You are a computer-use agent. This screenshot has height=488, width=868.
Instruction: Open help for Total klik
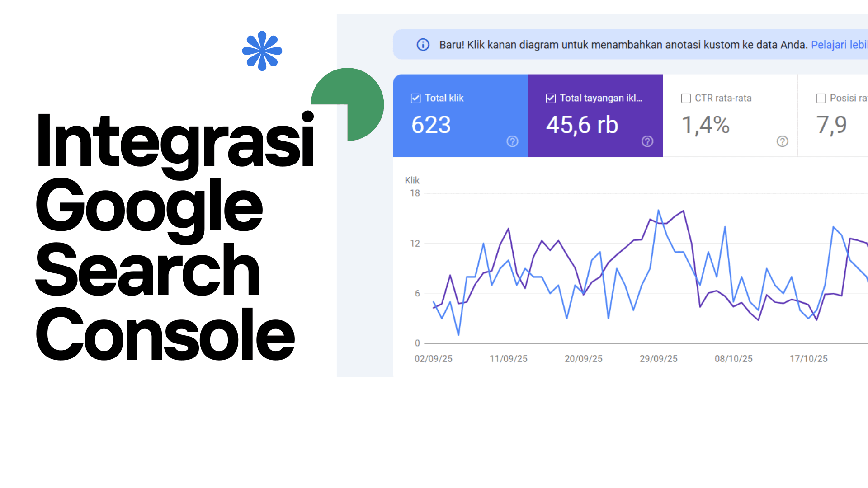pyautogui.click(x=512, y=141)
